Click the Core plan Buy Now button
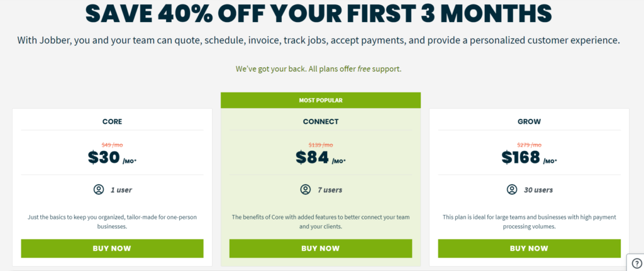Screen dimensions: 644x271 [112, 248]
